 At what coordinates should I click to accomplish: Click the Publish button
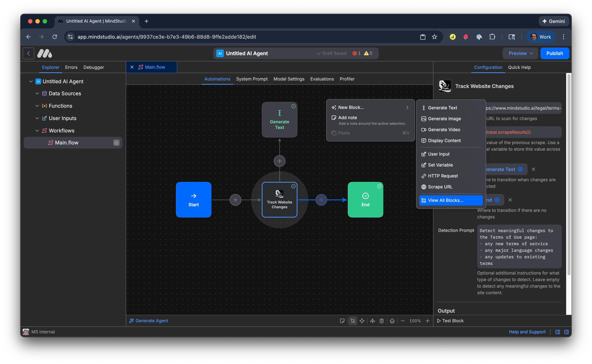coord(554,53)
